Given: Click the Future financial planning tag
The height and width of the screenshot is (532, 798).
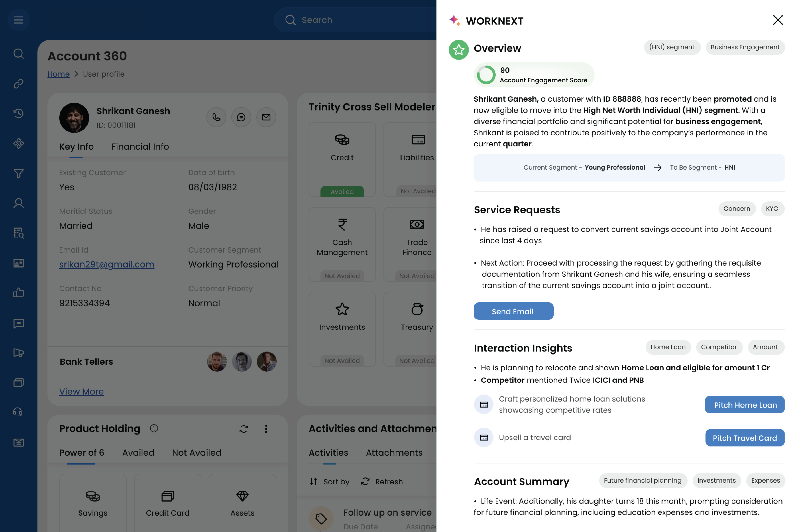Looking at the screenshot, I should click(643, 481).
